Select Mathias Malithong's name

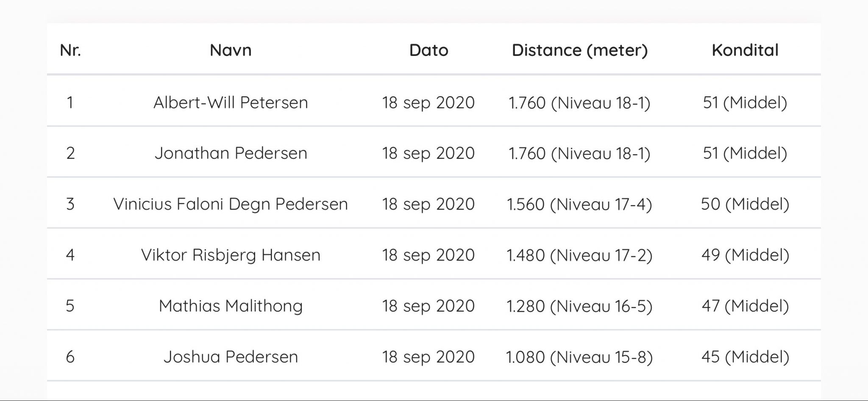click(x=231, y=306)
